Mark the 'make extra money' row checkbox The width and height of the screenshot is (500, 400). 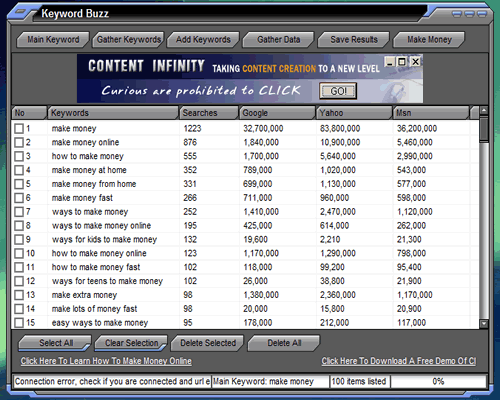click(x=19, y=295)
